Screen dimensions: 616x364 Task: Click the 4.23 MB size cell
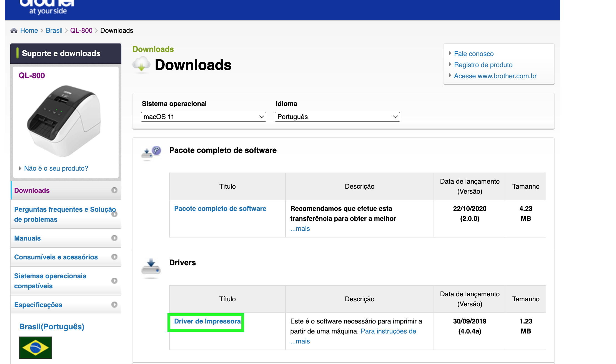(526, 219)
